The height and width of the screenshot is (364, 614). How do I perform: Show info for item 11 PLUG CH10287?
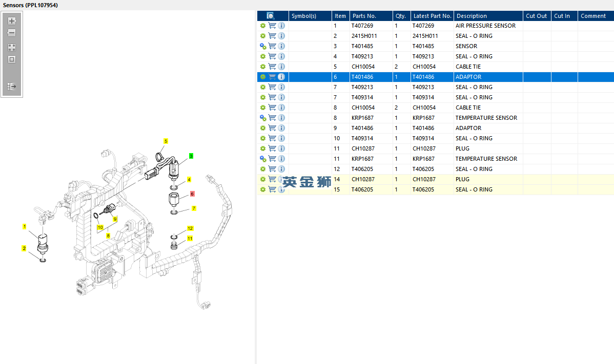point(281,148)
